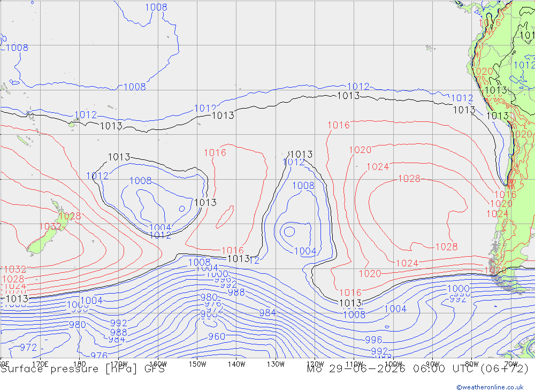535x392 pixels.
Task: Click the blue 996 label near 100W
Action: pos(373,340)
